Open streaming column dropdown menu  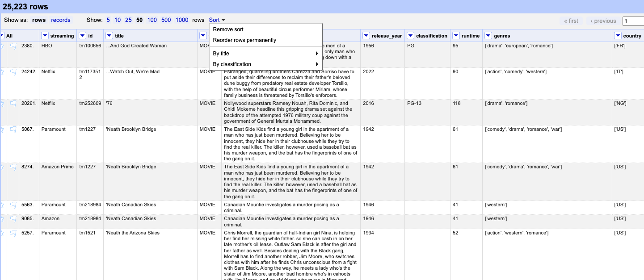click(45, 36)
